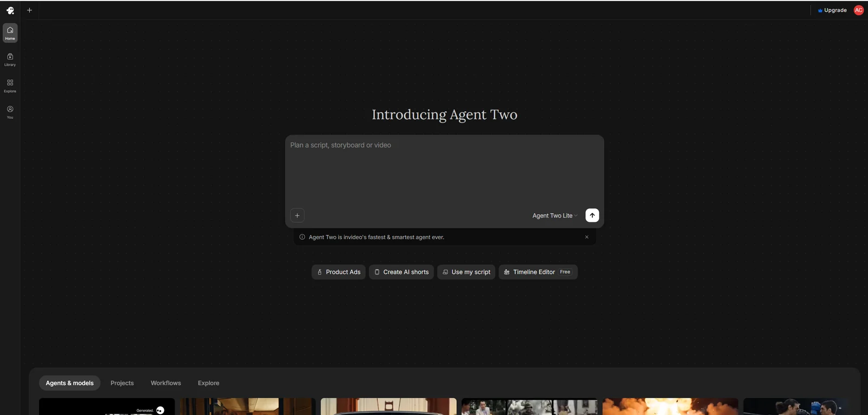Show the Workflows tab
The image size is (868, 415).
[166, 383]
